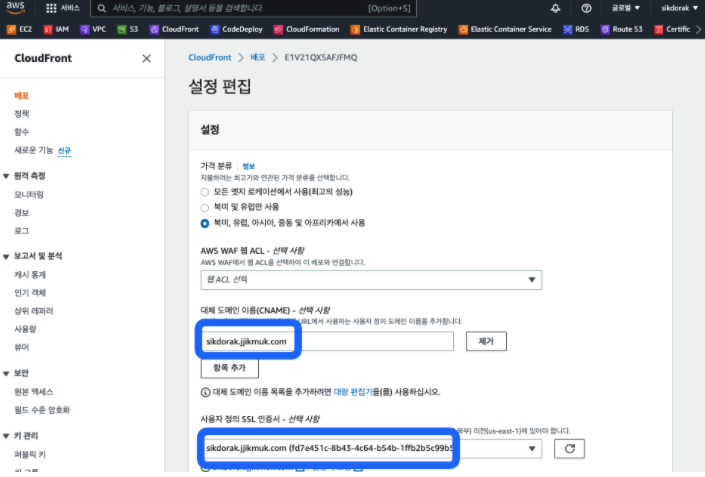The image size is (705, 477).
Task: Collapse the 원격 측정 section
Action: click(6, 176)
